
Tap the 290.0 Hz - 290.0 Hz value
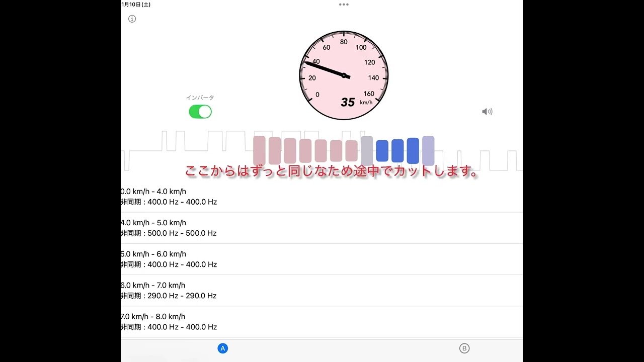[x=182, y=296]
